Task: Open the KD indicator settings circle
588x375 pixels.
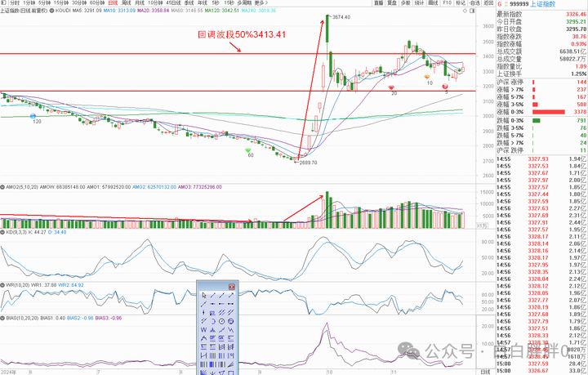Action: coord(3,232)
